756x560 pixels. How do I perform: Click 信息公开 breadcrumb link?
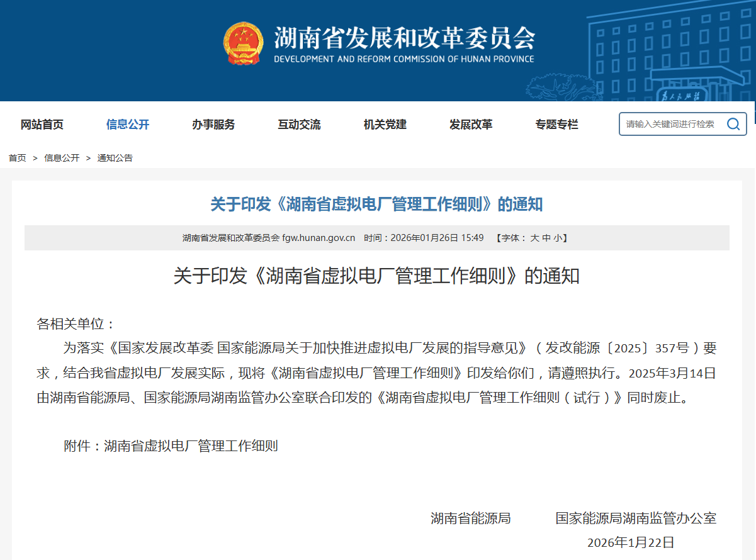pyautogui.click(x=62, y=158)
